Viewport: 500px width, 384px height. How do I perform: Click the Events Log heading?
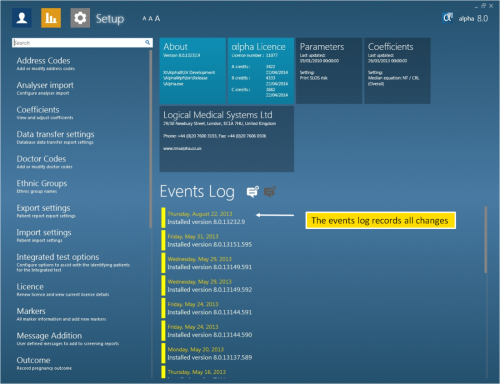point(197,192)
